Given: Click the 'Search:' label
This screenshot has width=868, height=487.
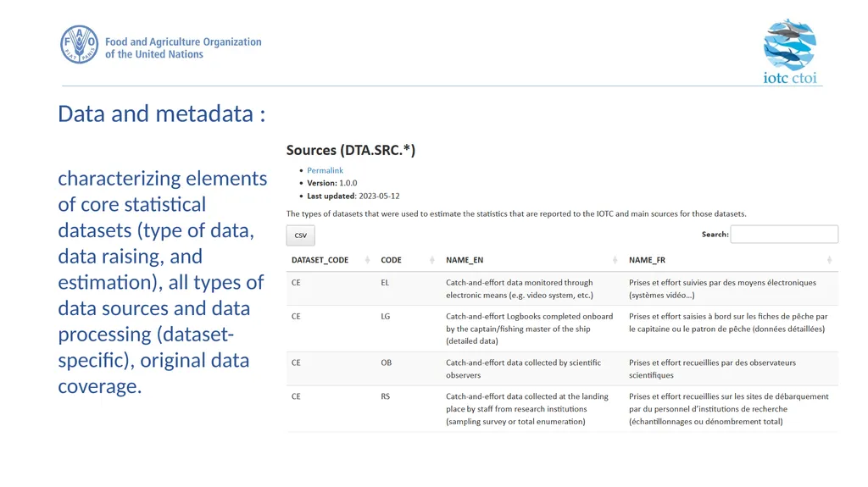Looking at the screenshot, I should pyautogui.click(x=715, y=235).
